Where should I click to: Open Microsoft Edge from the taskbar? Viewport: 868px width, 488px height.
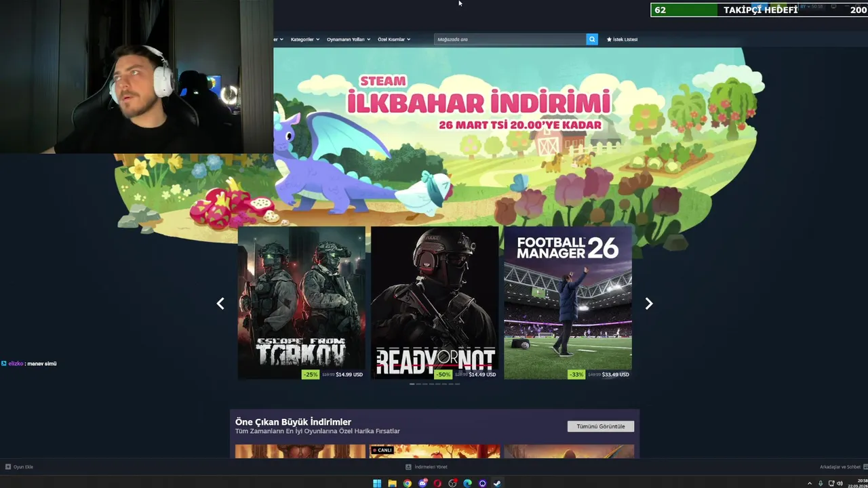point(467,483)
